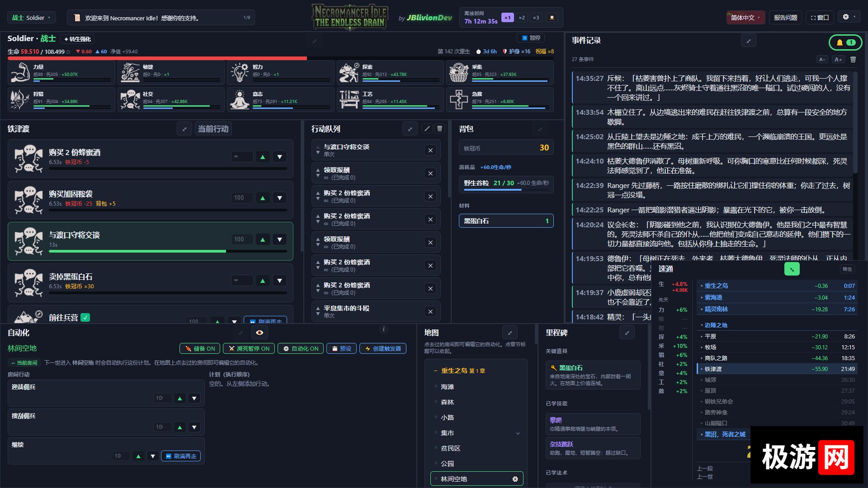The image size is (868, 488).
Task: Select 公园 in the map list
Action: click(477, 464)
